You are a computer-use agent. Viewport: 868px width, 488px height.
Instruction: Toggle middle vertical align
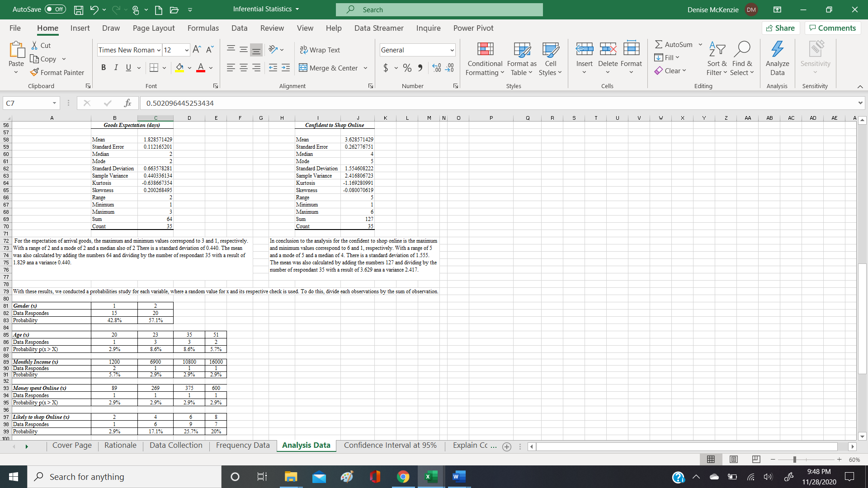[243, 50]
